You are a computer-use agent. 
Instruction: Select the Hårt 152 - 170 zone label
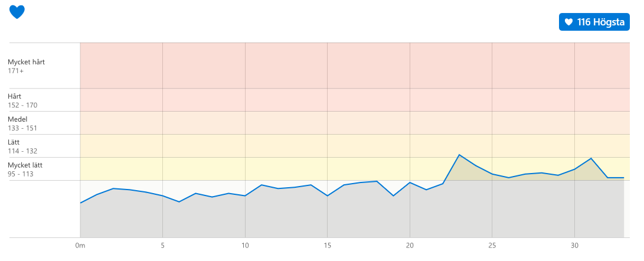coord(22,101)
